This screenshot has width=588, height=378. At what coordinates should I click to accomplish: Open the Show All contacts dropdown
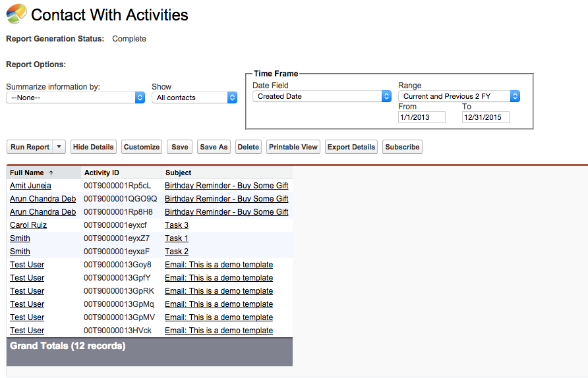(x=194, y=97)
